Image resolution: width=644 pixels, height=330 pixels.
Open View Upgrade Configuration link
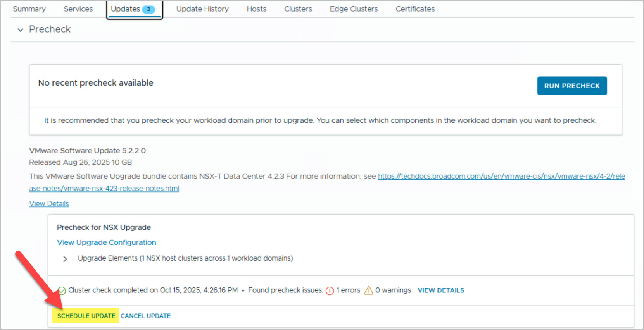107,242
